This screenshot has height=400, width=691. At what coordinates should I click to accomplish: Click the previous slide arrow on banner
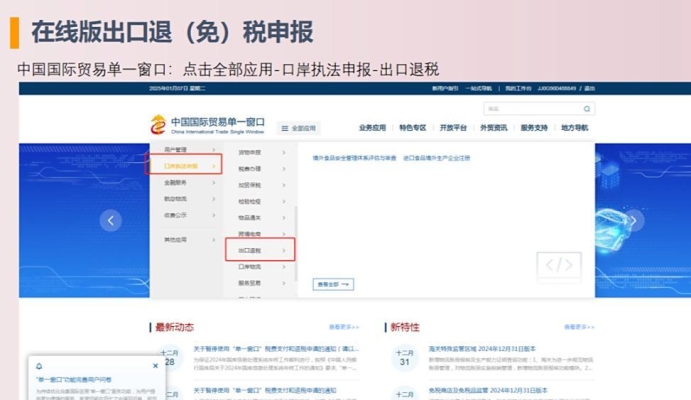coord(110,220)
